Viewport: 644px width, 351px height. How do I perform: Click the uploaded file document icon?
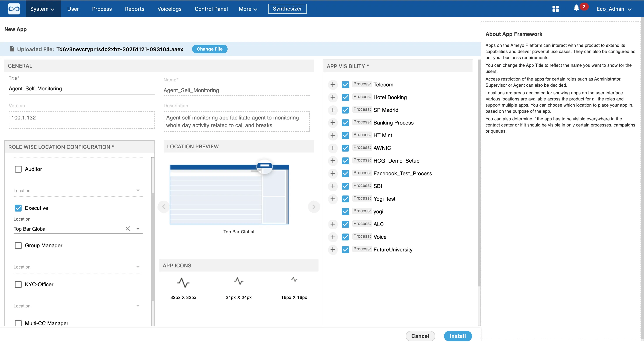[x=12, y=49]
